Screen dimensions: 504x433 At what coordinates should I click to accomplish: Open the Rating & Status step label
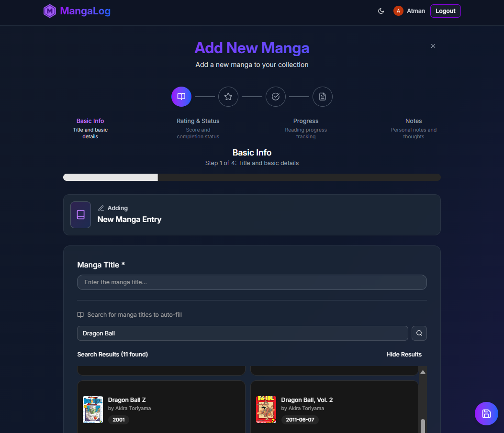(198, 121)
